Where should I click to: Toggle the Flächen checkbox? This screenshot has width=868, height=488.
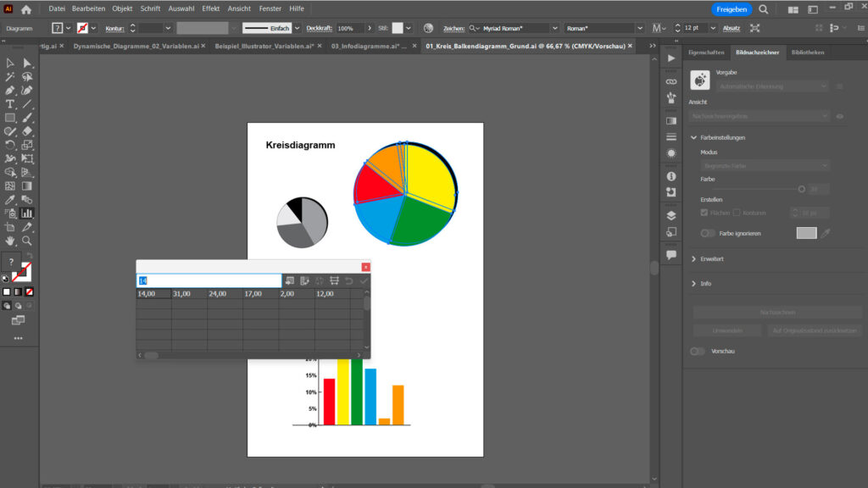tap(704, 213)
